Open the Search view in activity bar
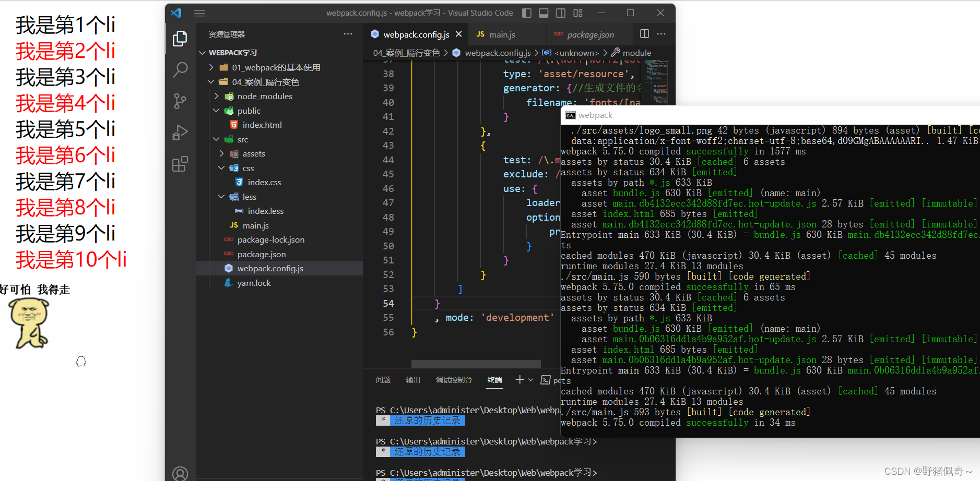 click(x=180, y=69)
